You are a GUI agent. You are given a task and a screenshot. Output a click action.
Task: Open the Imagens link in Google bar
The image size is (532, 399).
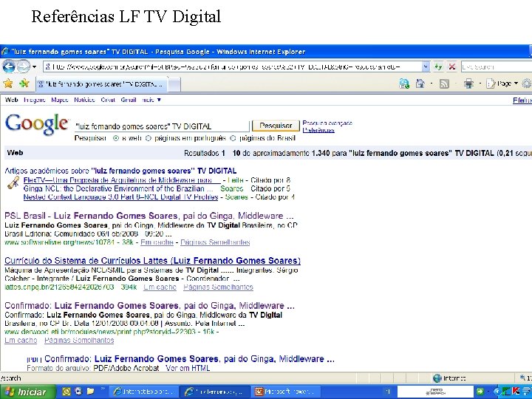click(35, 100)
